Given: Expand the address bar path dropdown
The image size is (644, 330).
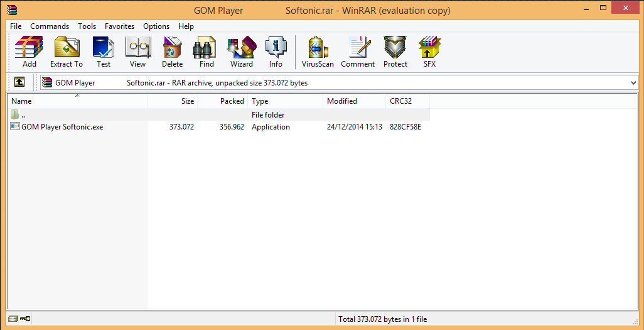Looking at the screenshot, I should tap(633, 83).
